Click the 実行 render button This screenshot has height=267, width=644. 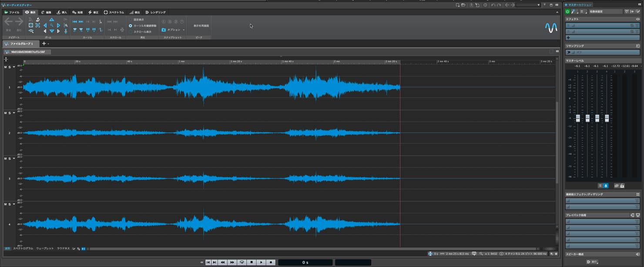click(593, 262)
